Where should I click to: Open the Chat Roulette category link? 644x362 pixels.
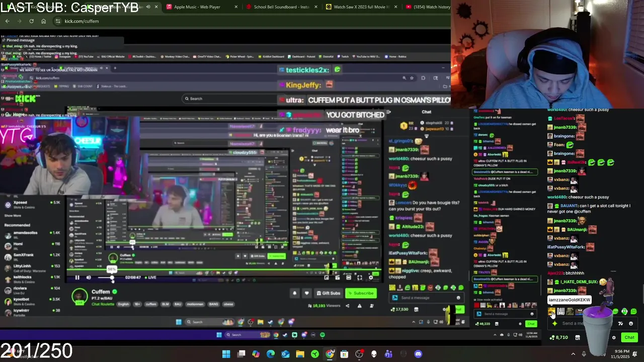(x=103, y=304)
